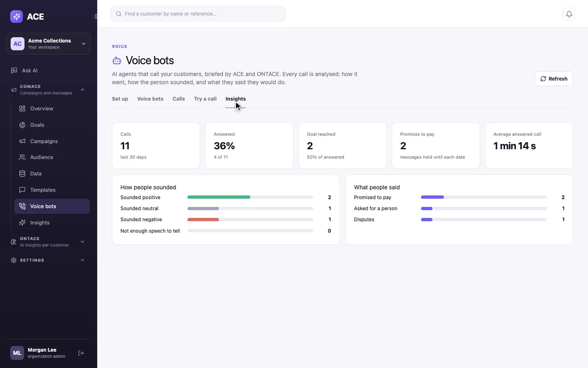Screen dimensions: 588x368
Task: Click the Voice bots phone icon
Action: [x=22, y=206]
